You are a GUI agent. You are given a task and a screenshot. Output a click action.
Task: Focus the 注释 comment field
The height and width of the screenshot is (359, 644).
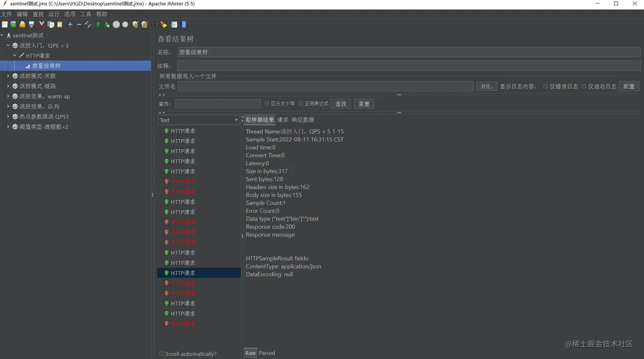[409, 66]
